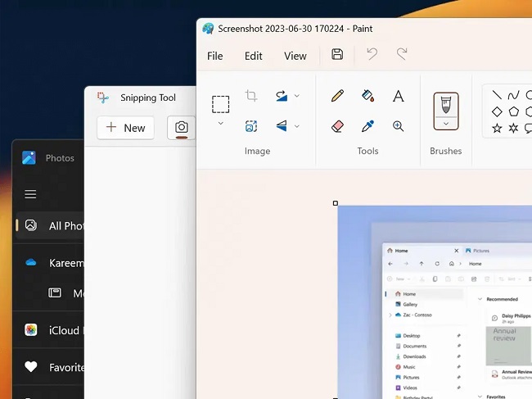This screenshot has height=399, width=532.
Task: Choose the Fill bucket tool
Action: 367,96
